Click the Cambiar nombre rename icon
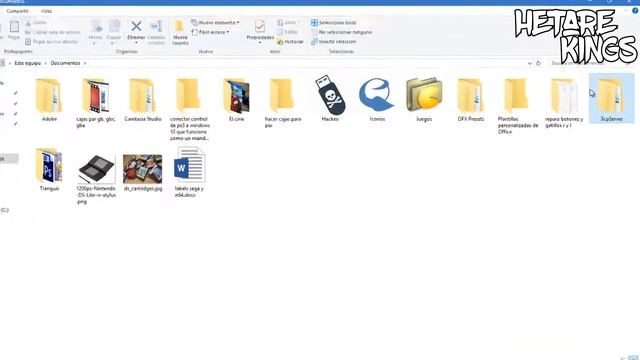640x360 pixels. pos(156,26)
